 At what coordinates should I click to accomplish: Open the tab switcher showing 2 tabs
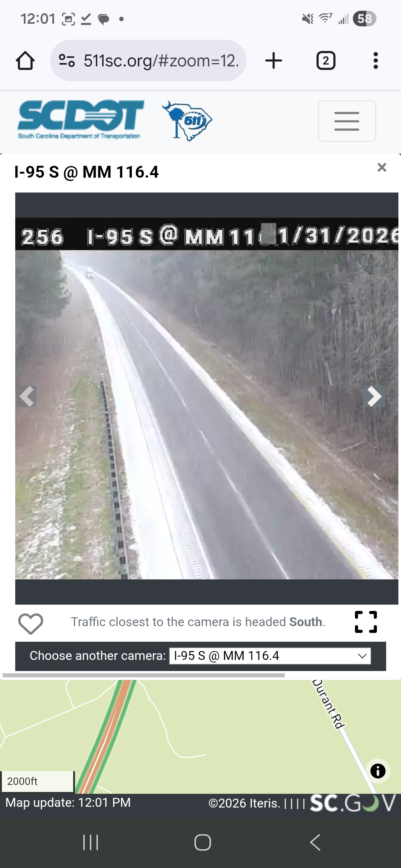point(326,60)
